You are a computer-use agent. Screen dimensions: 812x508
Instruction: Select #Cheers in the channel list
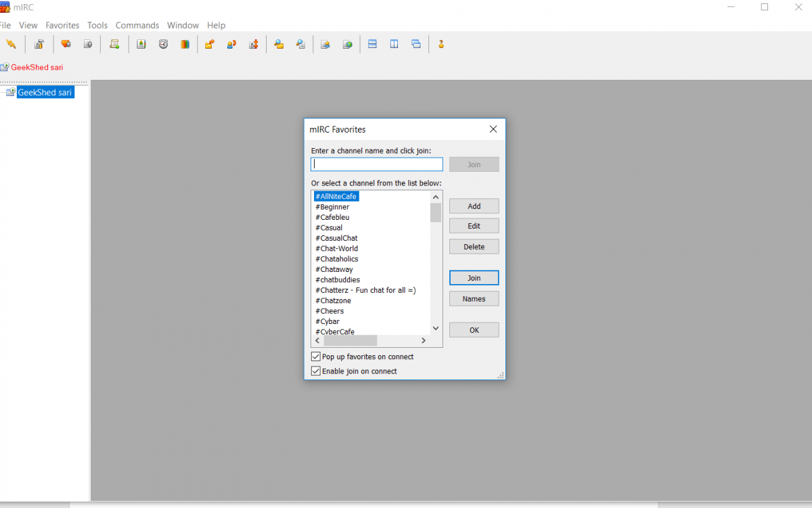(330, 311)
